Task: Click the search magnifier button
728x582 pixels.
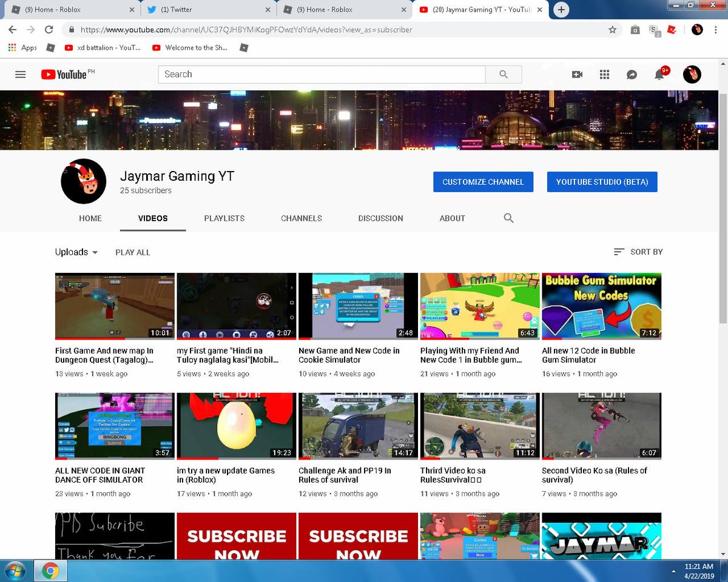Action: [504, 74]
